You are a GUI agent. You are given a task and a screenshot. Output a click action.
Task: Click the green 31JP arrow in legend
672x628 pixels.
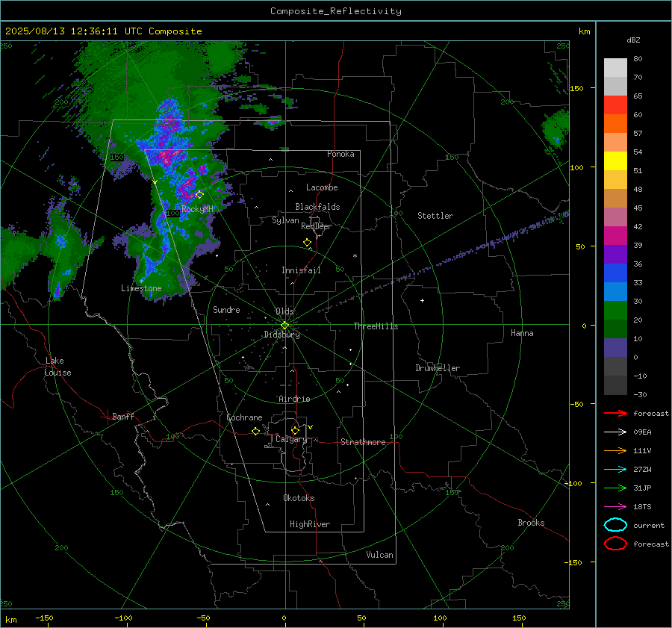tap(615, 488)
